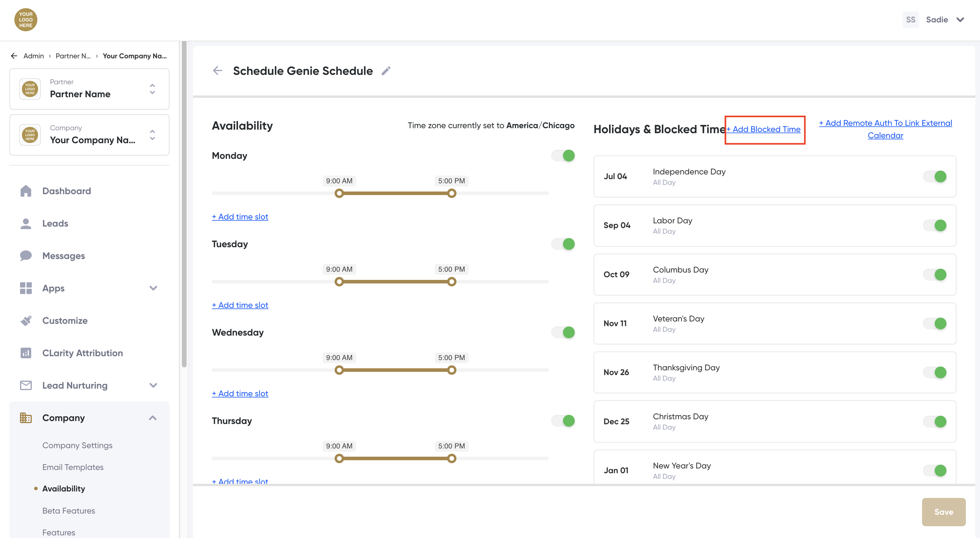Image resolution: width=980 pixels, height=538 pixels.
Task: Select Email Templates in the Company submenu
Action: click(x=73, y=467)
